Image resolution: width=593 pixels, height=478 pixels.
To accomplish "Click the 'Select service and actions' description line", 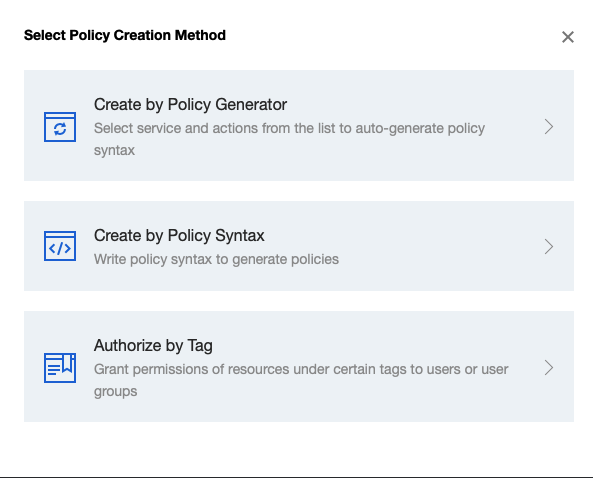I will (x=289, y=129).
